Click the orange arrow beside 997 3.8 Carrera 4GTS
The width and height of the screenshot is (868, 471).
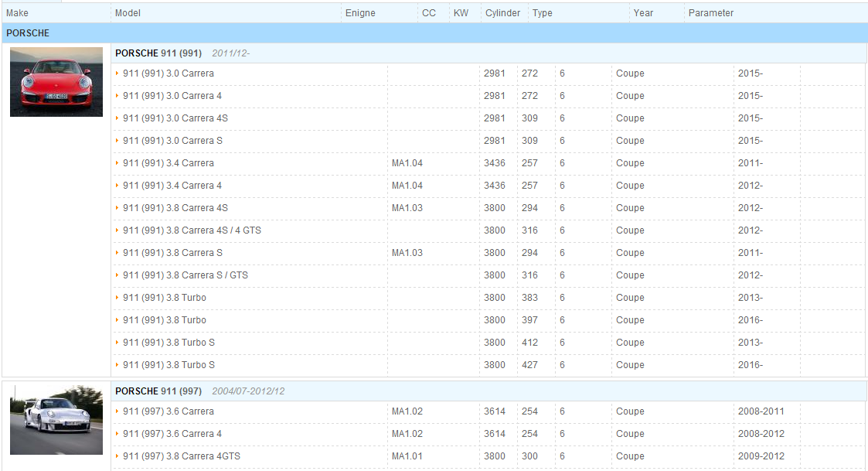pyautogui.click(x=117, y=456)
